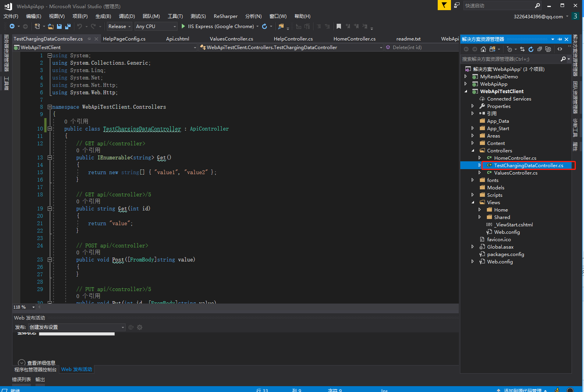Image resolution: width=584 pixels, height=392 pixels.
Task: Collapse the class outline at line 10
Action: tap(50, 129)
